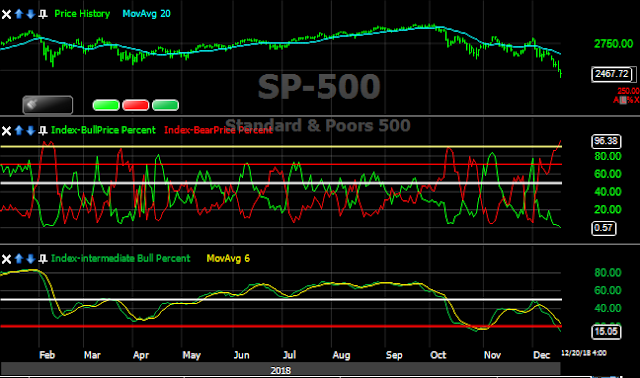Click the Apr month label

point(141,355)
